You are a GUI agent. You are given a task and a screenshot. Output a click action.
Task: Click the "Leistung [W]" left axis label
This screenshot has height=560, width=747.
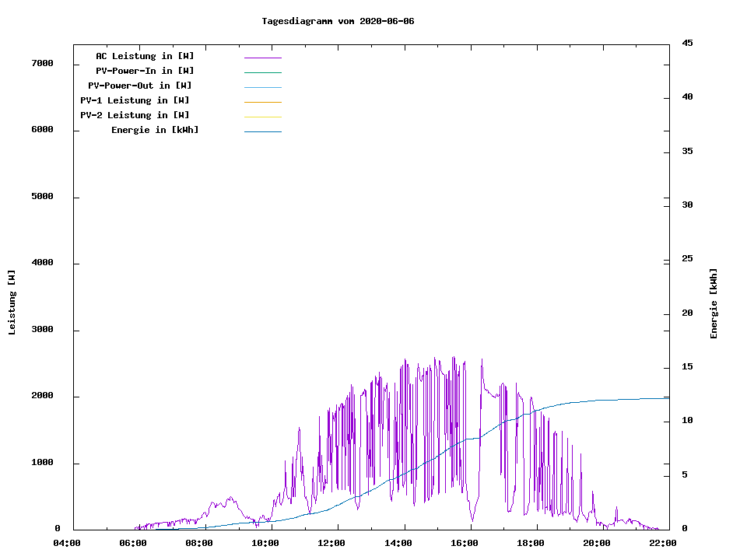12,303
